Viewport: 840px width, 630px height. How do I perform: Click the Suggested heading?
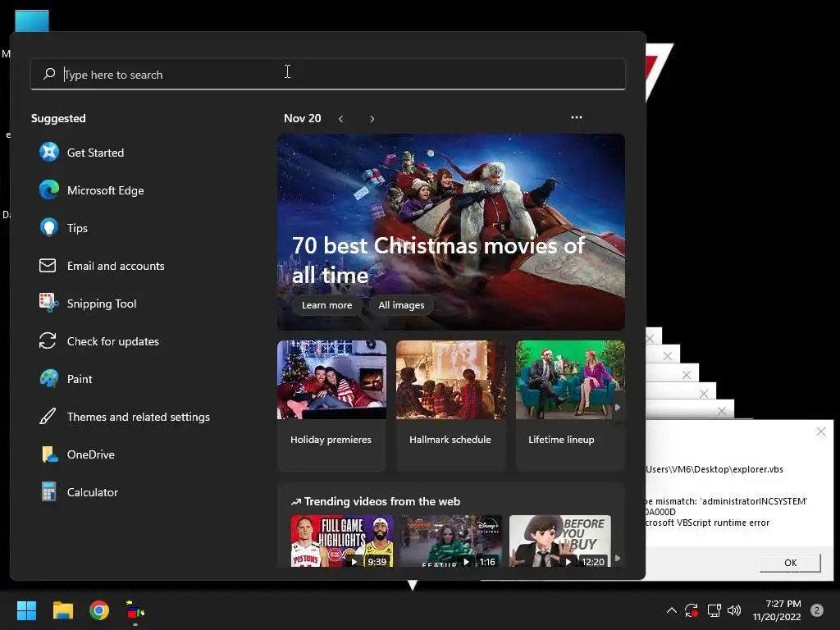(58, 118)
